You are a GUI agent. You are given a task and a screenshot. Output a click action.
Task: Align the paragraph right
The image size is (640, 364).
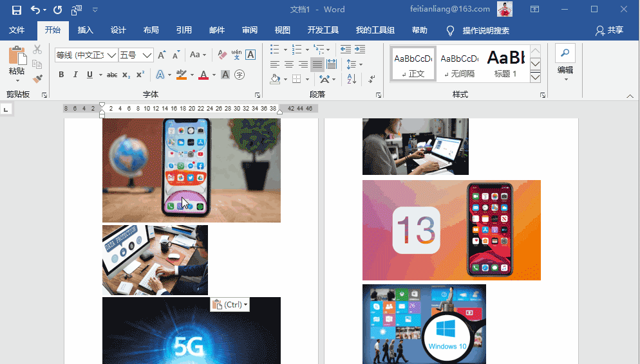pos(303,64)
